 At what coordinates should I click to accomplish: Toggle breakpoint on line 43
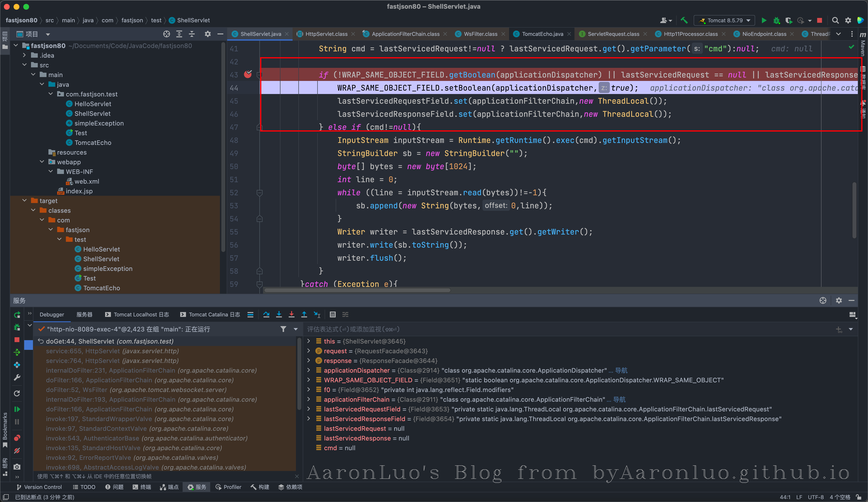point(248,74)
